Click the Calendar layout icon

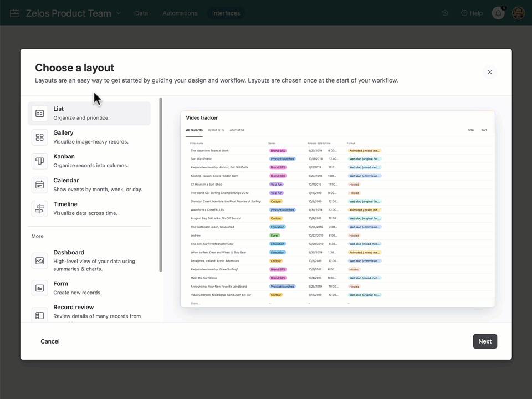[39, 185]
